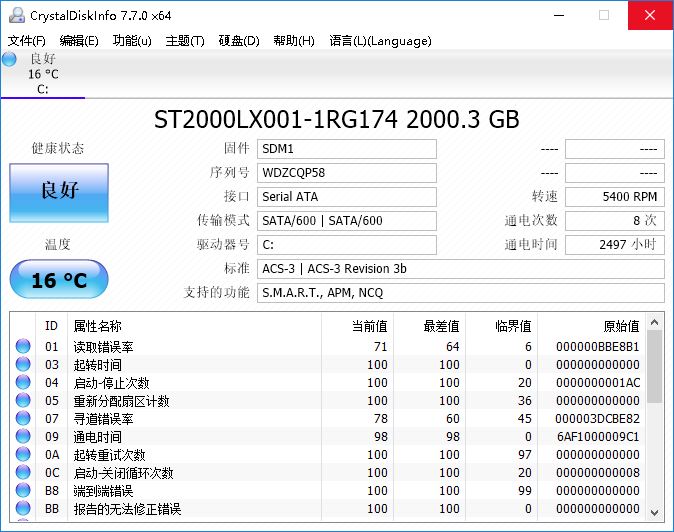The height and width of the screenshot is (532, 674).
Task: Open the 编辑(E) menu
Action: pyautogui.click(x=79, y=41)
